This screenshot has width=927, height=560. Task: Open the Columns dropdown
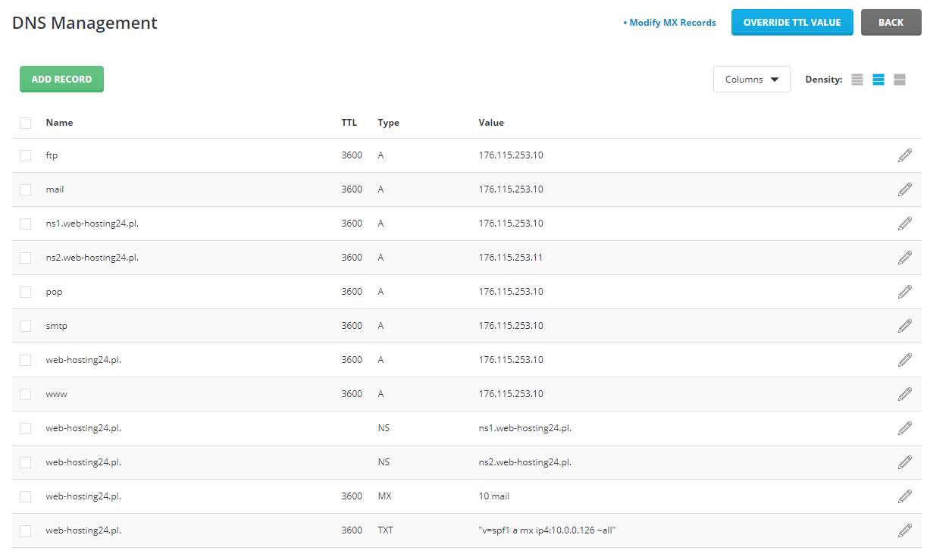coord(751,80)
